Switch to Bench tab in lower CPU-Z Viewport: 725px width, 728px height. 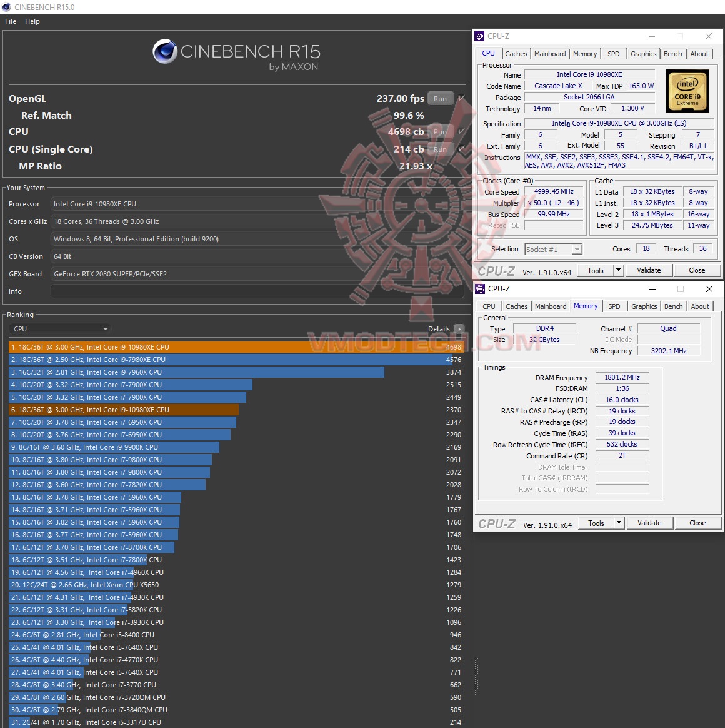coord(674,306)
